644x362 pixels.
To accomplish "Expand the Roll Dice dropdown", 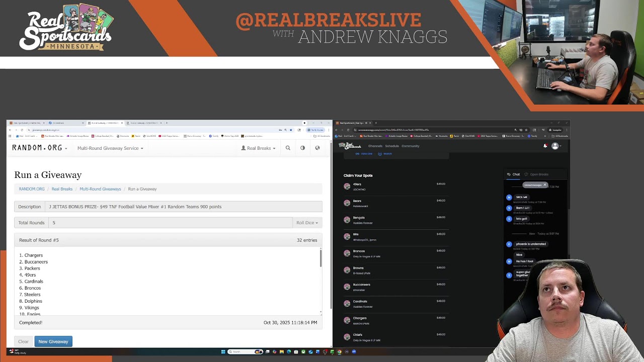I will point(307,223).
